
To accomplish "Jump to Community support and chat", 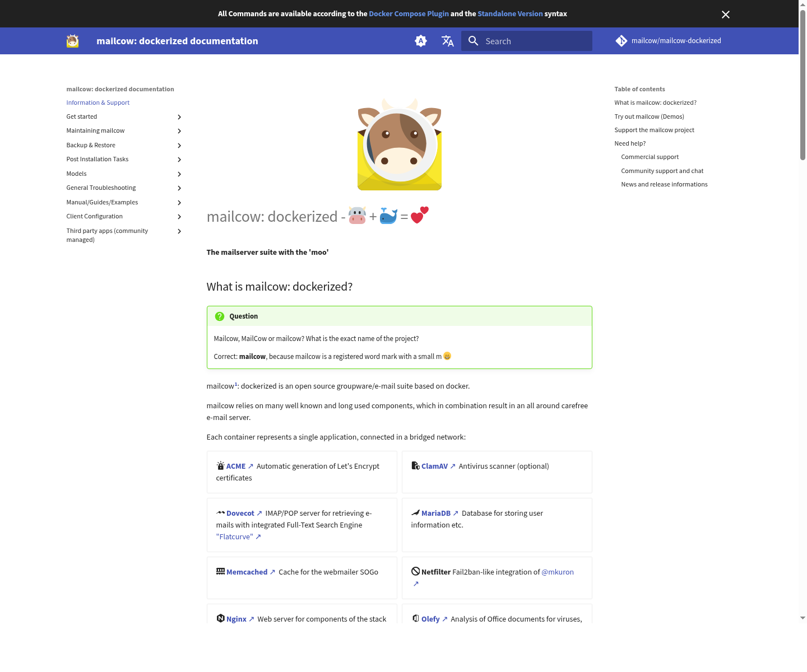I will click(x=662, y=171).
